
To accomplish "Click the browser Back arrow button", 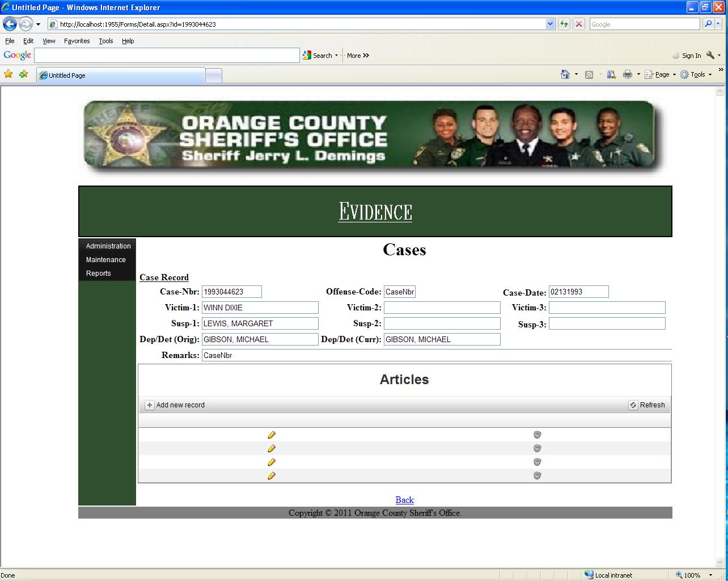I will (10, 24).
